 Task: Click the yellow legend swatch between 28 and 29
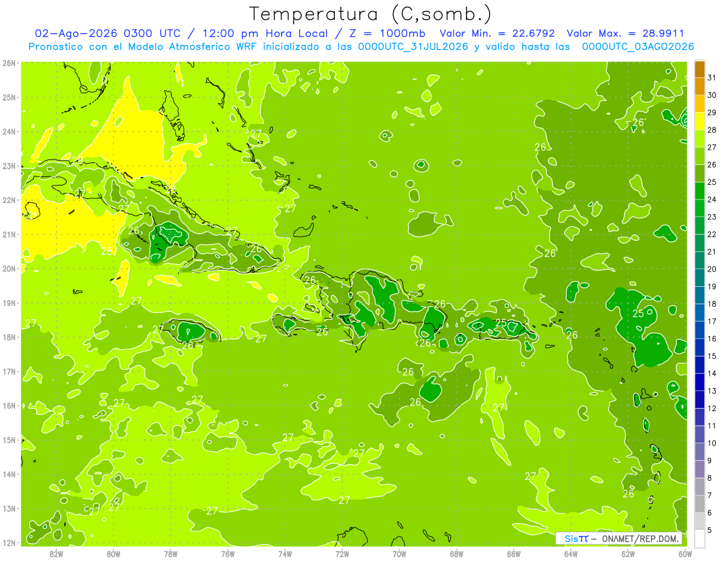click(699, 121)
